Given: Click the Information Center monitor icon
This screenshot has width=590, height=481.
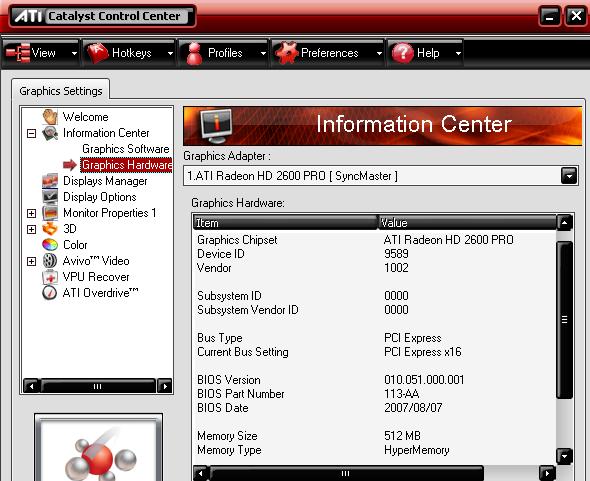Looking at the screenshot, I should 216,126.
